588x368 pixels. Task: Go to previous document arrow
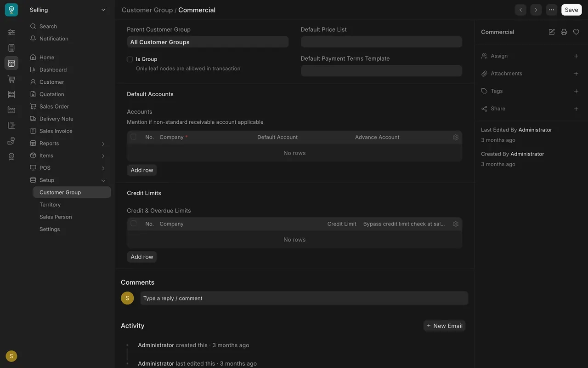(x=520, y=10)
